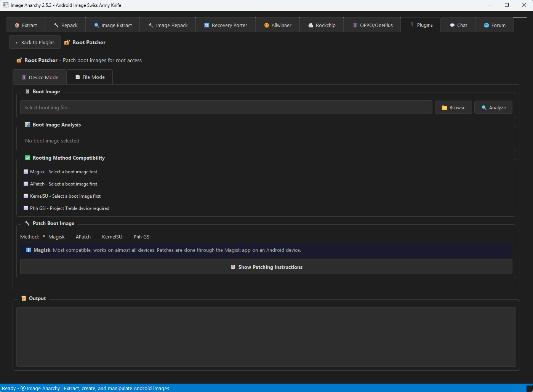
Task: Select the APatch method radio button
Action: click(x=72, y=237)
